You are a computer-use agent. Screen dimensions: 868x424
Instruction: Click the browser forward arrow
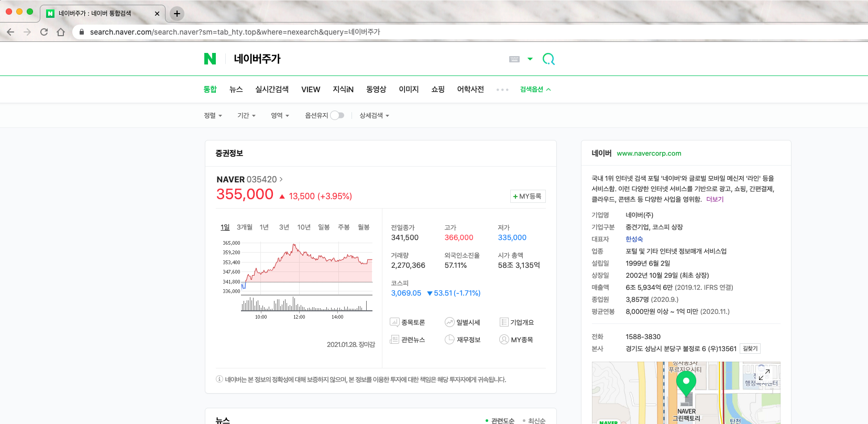click(27, 32)
